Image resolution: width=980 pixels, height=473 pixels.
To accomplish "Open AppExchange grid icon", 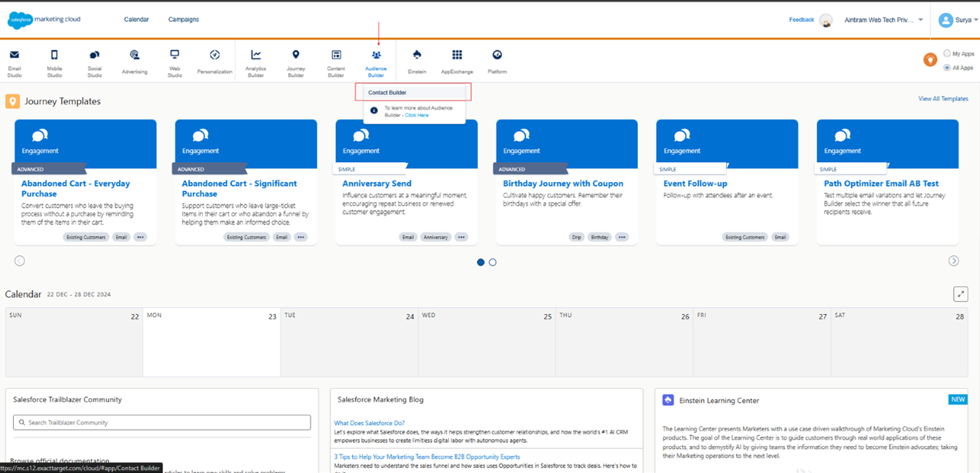I will tap(457, 56).
